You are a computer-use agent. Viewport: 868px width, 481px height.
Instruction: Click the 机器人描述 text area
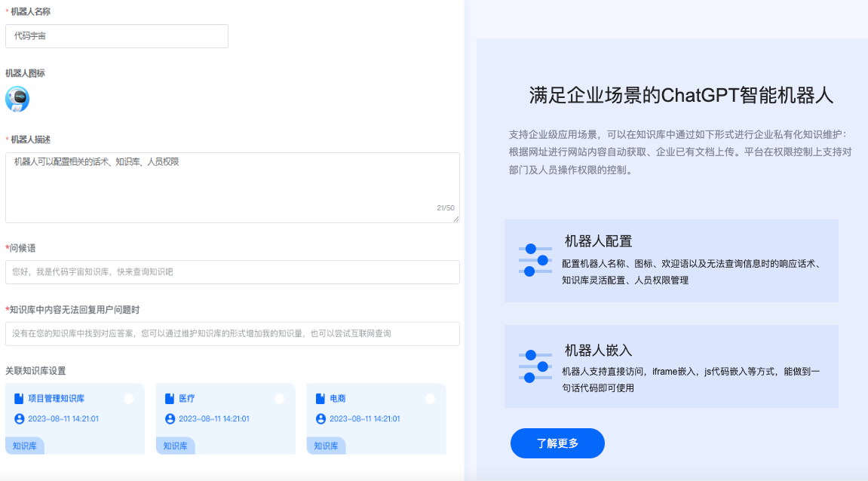point(232,188)
